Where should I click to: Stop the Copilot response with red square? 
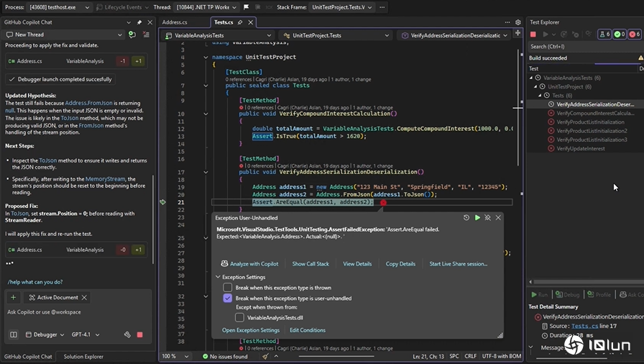point(139,335)
